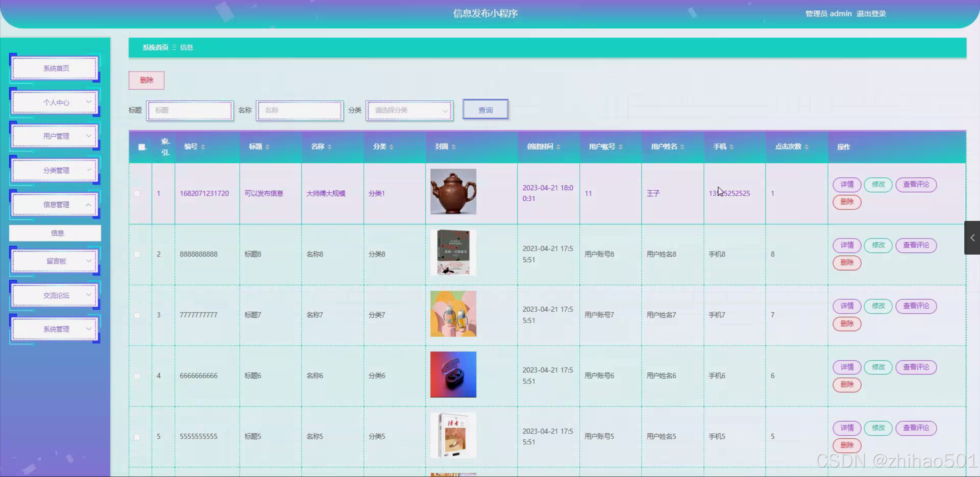The height and width of the screenshot is (477, 980).
Task: Sort by 创建时间 column icon
Action: 558,147
